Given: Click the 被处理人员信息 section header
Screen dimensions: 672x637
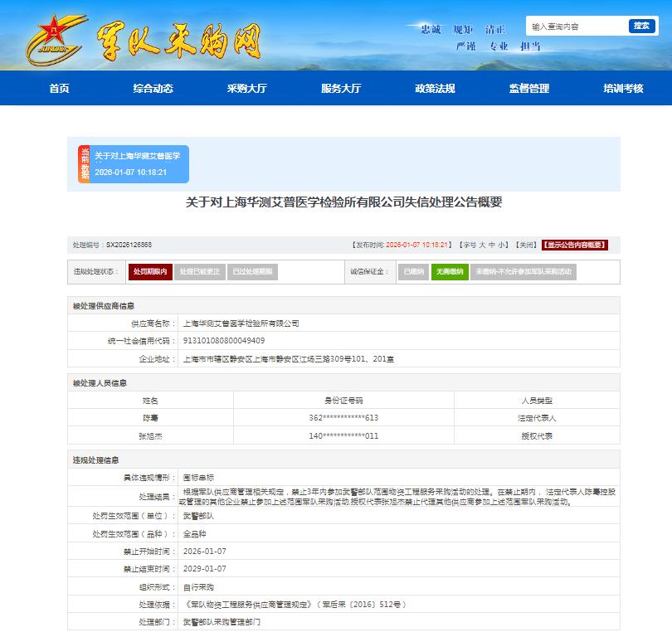Looking at the screenshot, I should tap(100, 383).
